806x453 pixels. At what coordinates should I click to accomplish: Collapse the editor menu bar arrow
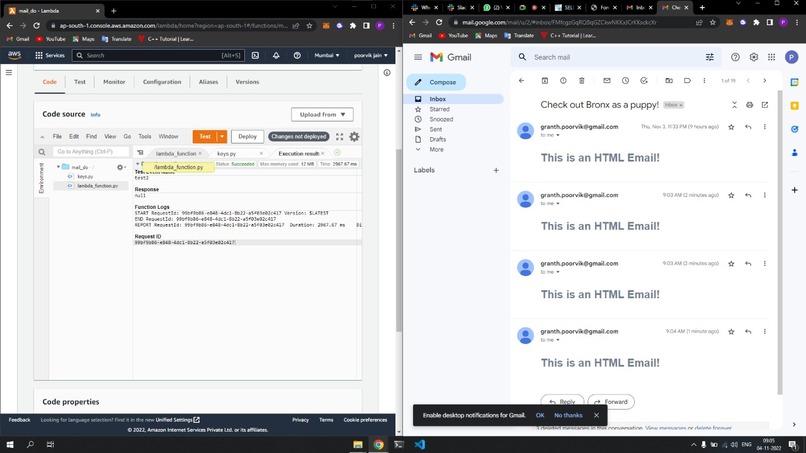(x=42, y=137)
